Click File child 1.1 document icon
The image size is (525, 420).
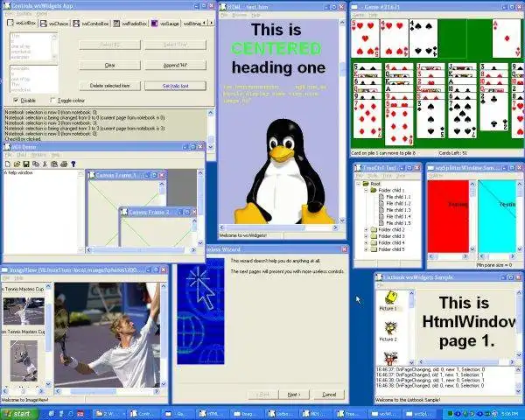point(381,197)
